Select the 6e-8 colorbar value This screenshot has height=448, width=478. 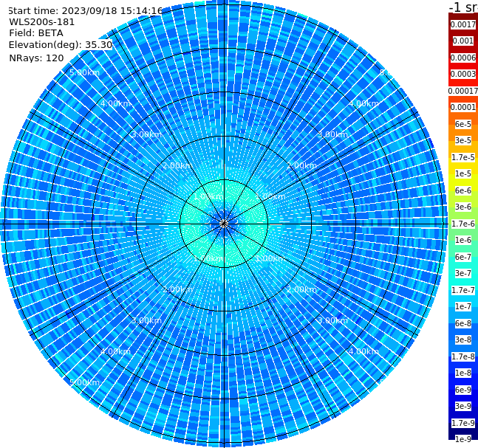[x=463, y=323]
